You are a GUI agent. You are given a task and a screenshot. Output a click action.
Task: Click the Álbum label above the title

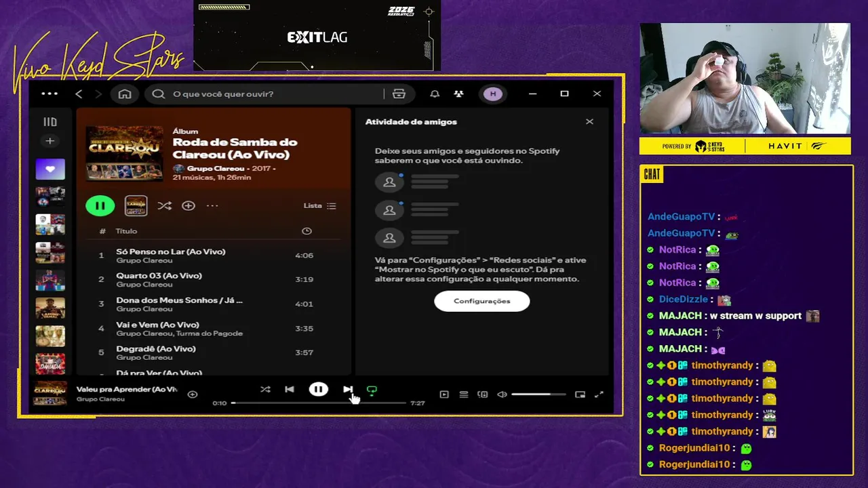[185, 131]
